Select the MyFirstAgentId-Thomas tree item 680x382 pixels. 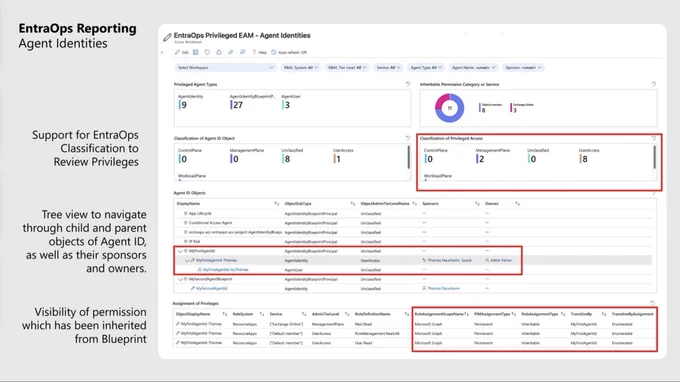click(x=216, y=260)
